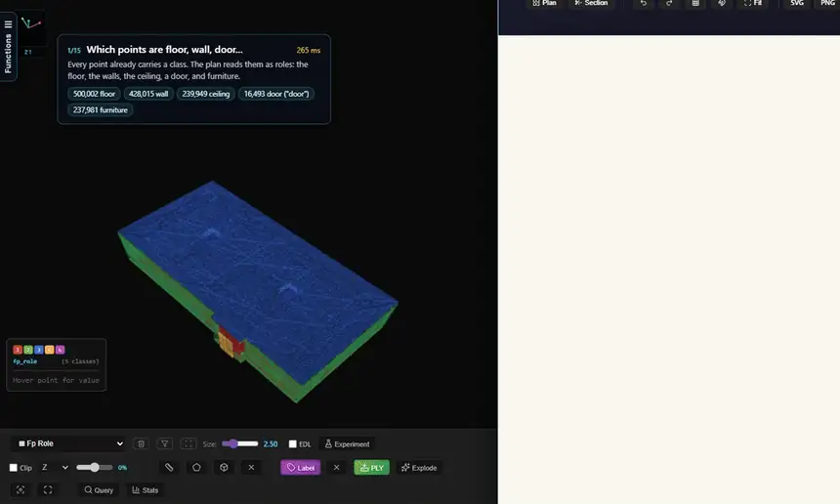Click the redo arrow in plan toolbar
Viewport: 840px width, 504px height.
pyautogui.click(x=669, y=3)
